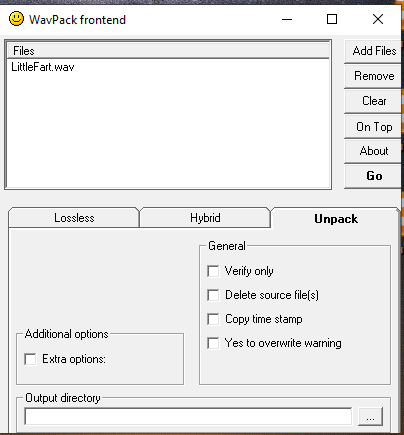This screenshot has height=435, width=404.
Task: Click the Files column header
Action: (168, 51)
